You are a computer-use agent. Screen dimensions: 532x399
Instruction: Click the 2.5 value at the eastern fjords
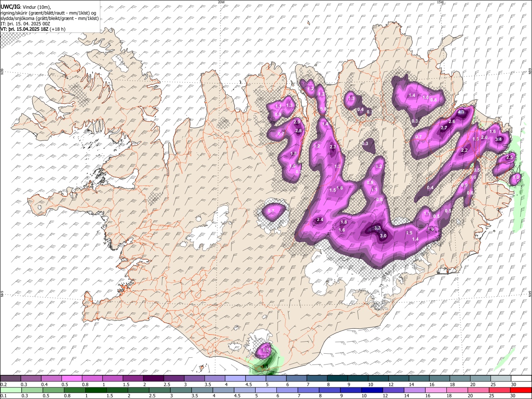click(x=510, y=158)
